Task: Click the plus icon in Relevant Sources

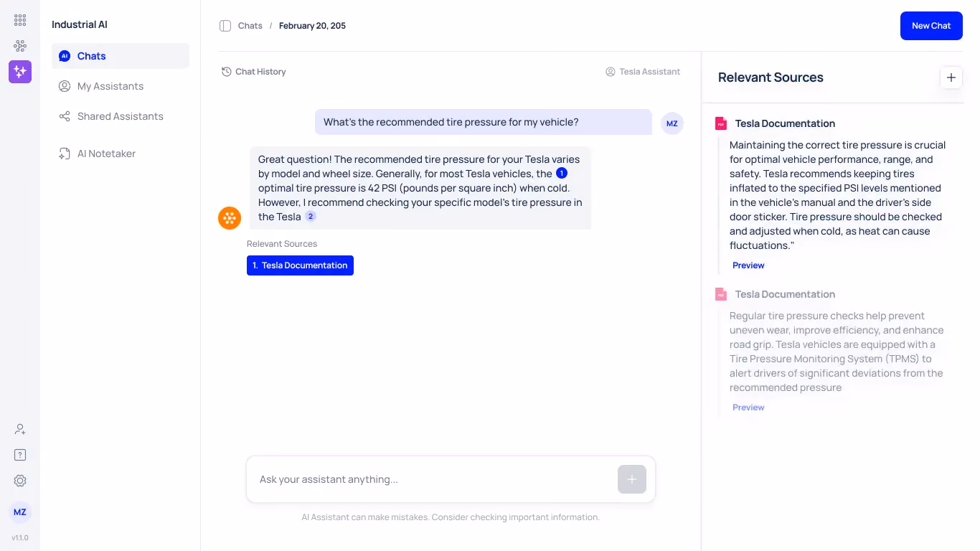Action: click(951, 77)
